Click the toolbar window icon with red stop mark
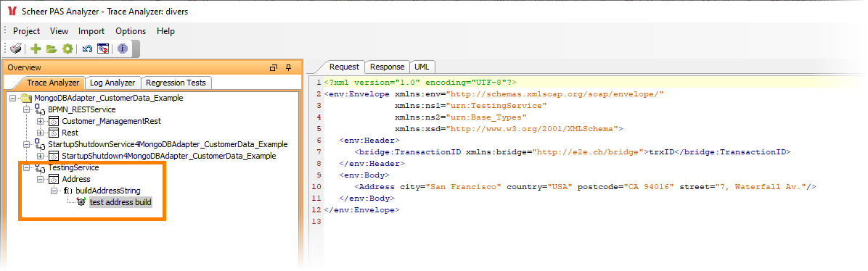 point(103,49)
